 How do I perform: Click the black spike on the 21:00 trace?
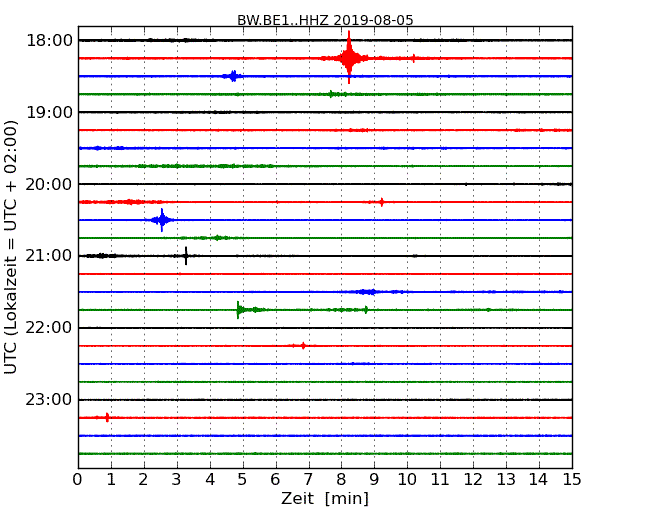coord(186,256)
